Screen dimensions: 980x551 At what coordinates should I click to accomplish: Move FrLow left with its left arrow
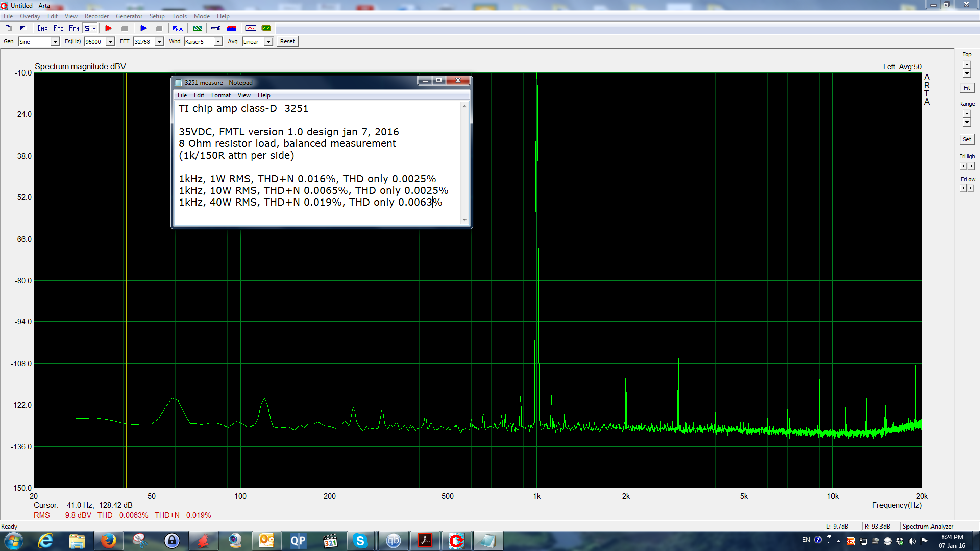tap(963, 188)
